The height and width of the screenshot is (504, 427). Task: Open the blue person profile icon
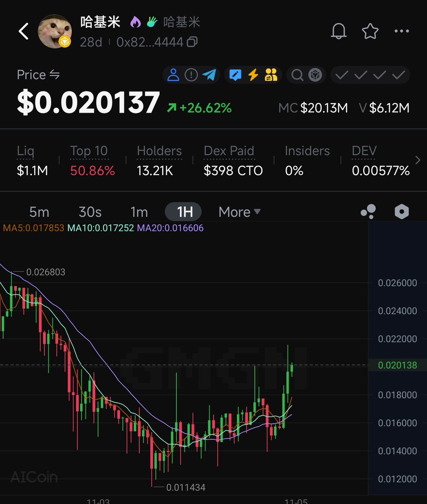coord(173,75)
